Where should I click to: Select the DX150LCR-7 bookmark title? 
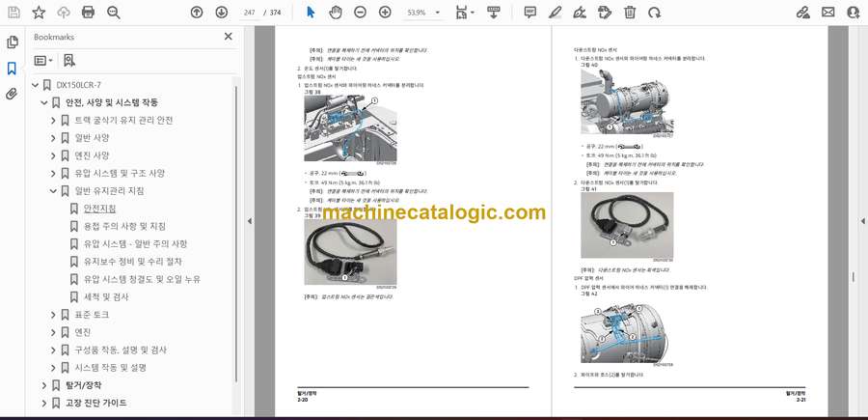(79, 85)
